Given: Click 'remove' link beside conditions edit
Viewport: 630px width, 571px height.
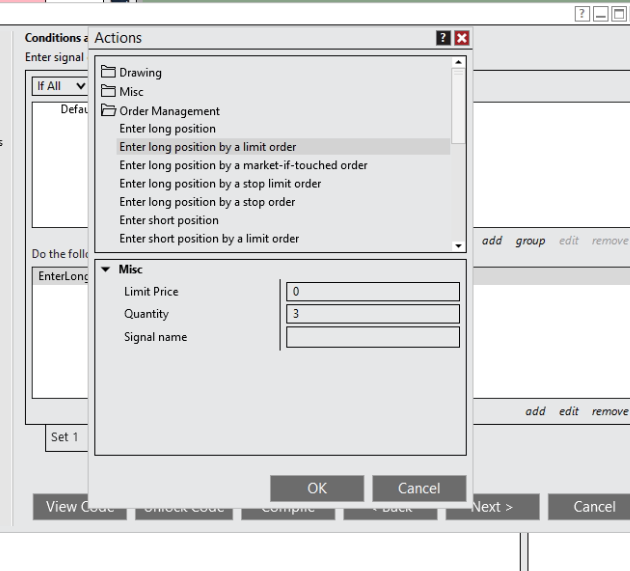Looking at the screenshot, I should coord(610,240).
